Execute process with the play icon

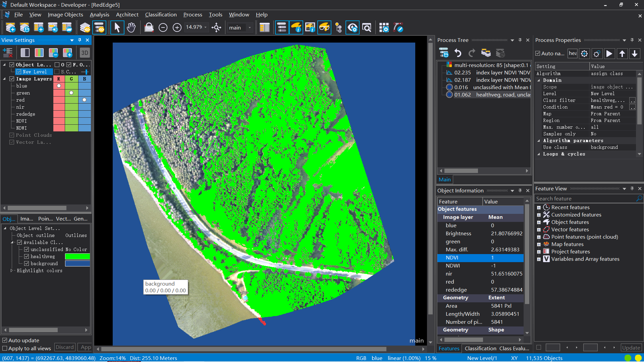point(609,54)
